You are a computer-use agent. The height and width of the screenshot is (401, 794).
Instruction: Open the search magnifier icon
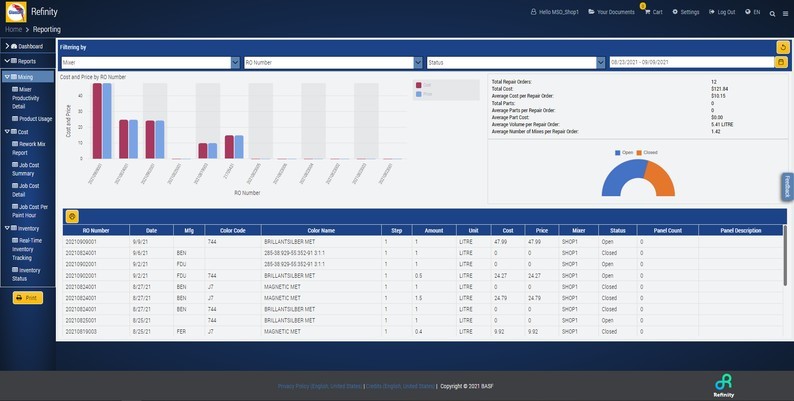tap(772, 14)
